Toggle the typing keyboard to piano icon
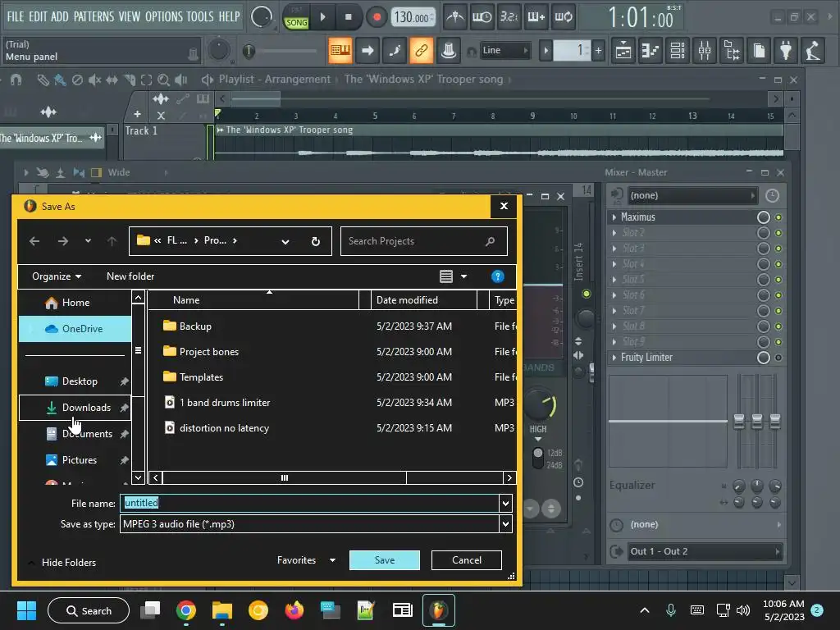The width and height of the screenshot is (840, 630). click(x=340, y=51)
